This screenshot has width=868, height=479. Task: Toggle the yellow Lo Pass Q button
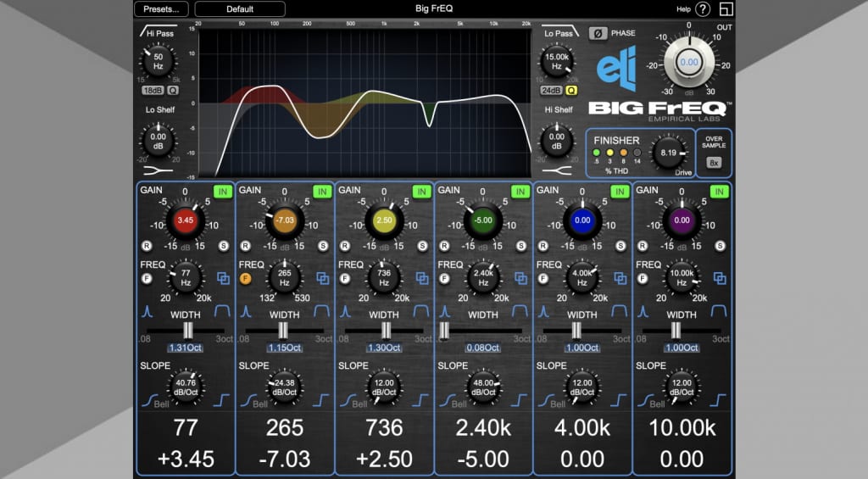pyautogui.click(x=571, y=90)
